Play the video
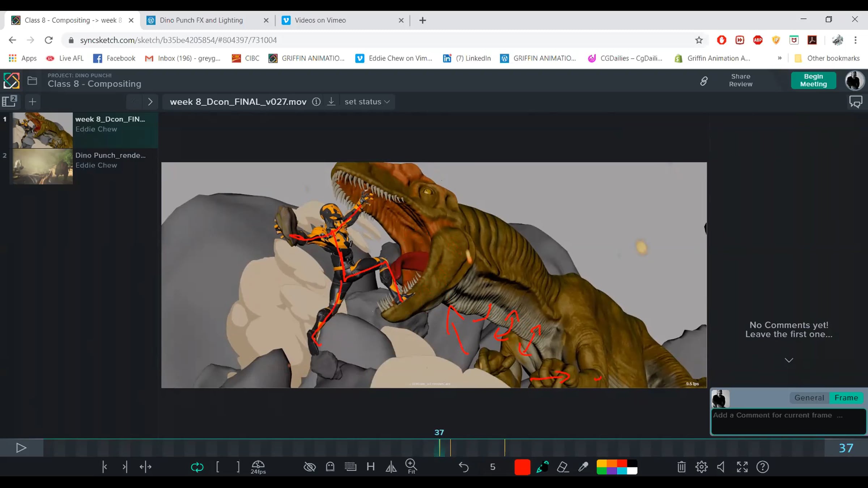 (x=21, y=448)
